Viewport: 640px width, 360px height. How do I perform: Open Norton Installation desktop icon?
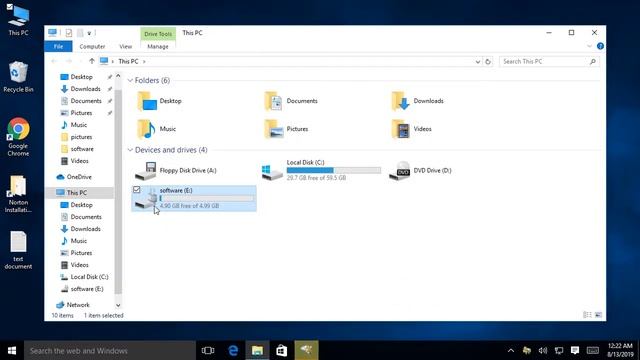18,194
